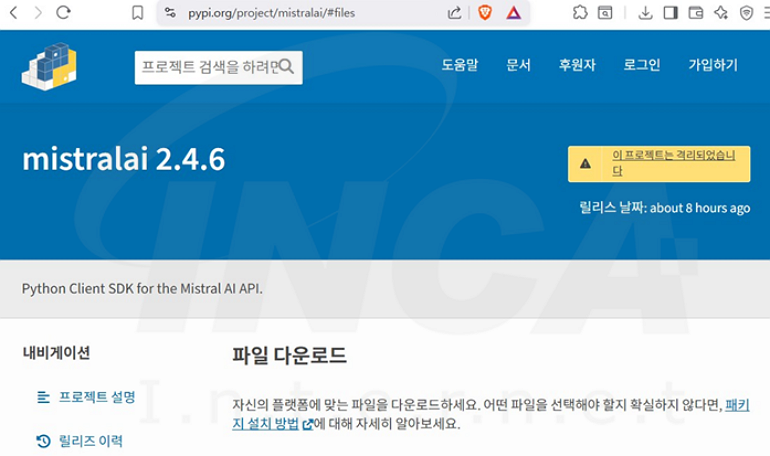770x456 pixels.
Task: Open Brave Rewards triangle icon
Action: (513, 13)
